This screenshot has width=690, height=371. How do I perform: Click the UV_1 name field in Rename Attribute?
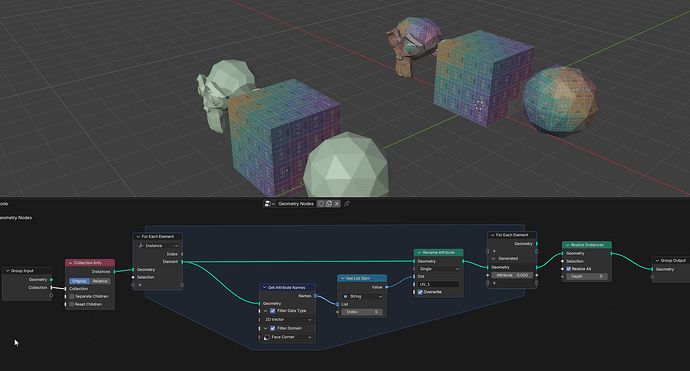[438, 284]
